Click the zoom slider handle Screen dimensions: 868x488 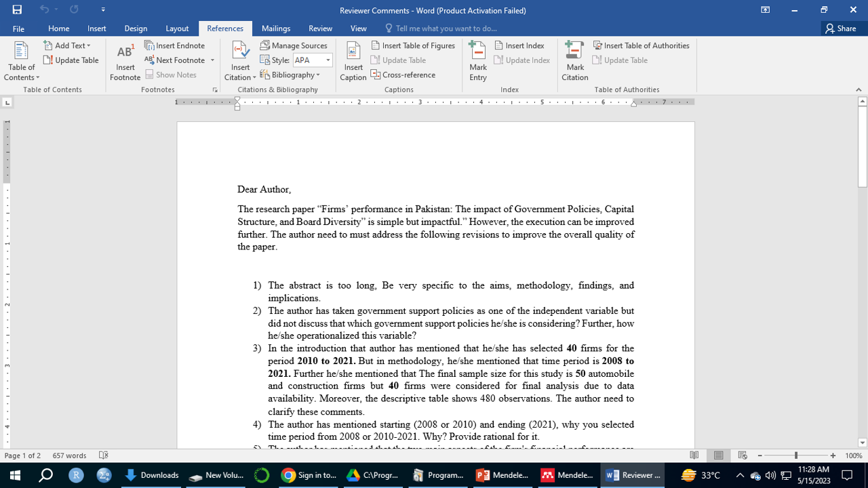(796, 455)
